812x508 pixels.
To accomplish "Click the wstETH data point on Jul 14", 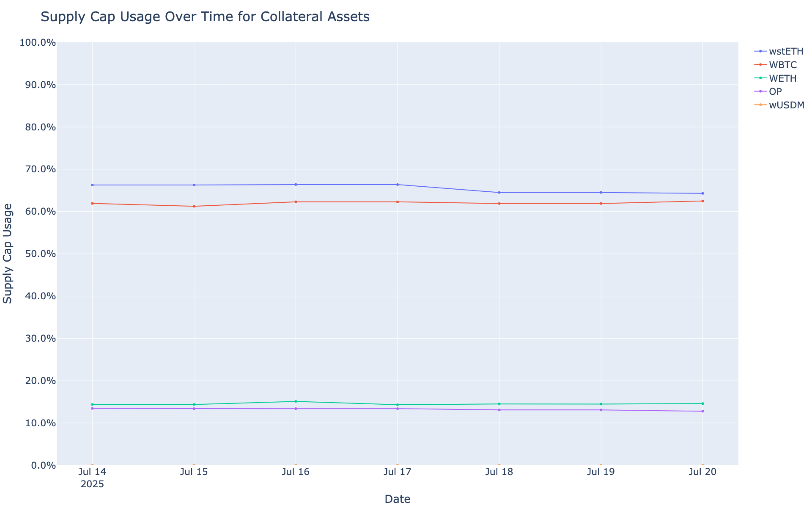I will tap(92, 185).
